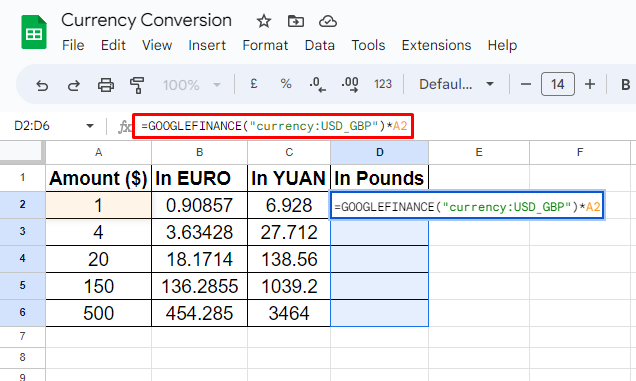Click the font size 14 input field
This screenshot has width=636, height=381.
pyautogui.click(x=558, y=84)
